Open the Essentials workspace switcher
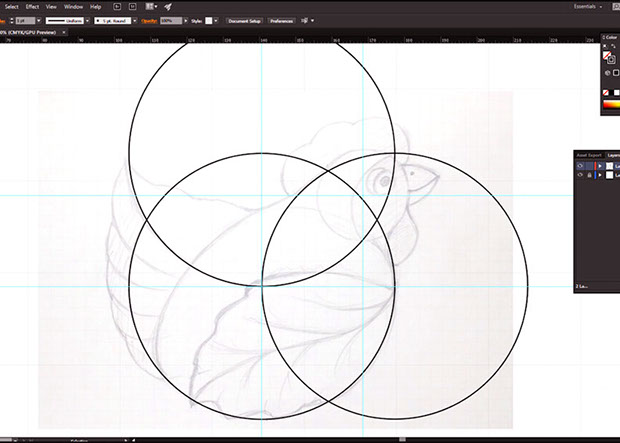Screen dimensions: 620x443 (588, 6)
